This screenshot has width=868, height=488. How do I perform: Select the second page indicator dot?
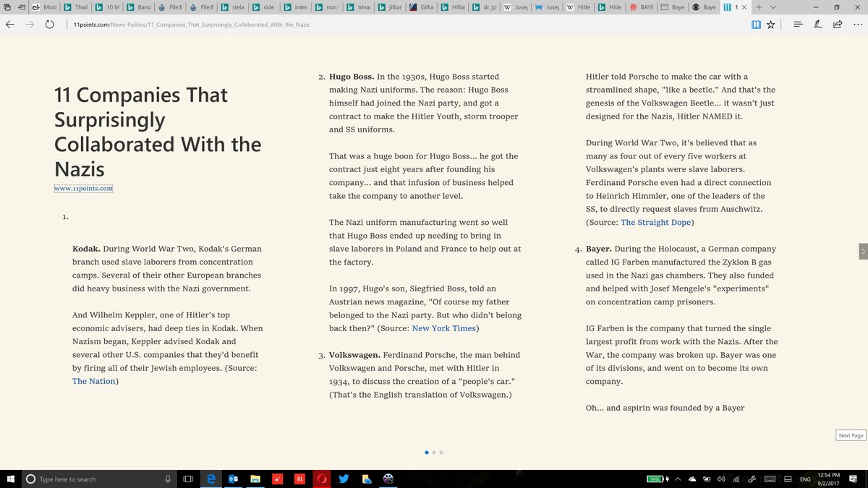(x=433, y=453)
